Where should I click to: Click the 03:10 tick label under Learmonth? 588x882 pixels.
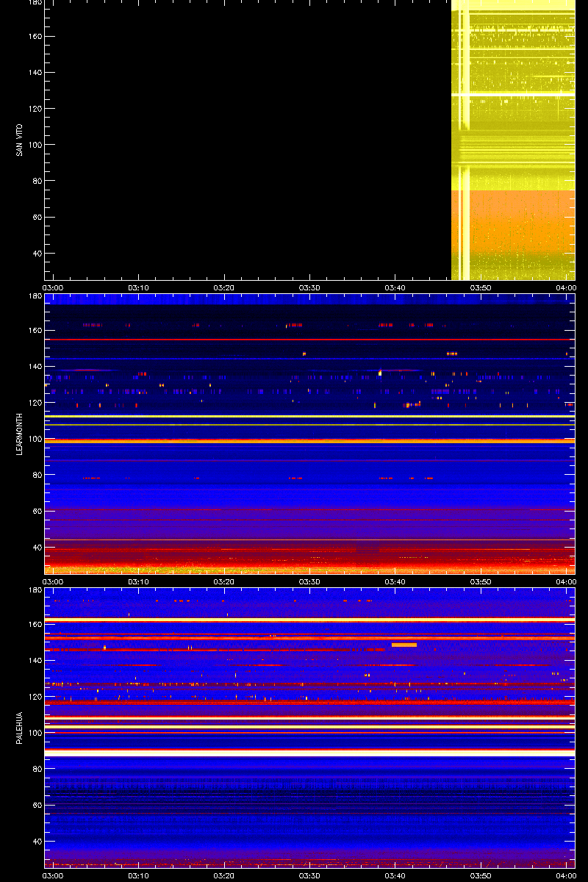pyautogui.click(x=139, y=581)
